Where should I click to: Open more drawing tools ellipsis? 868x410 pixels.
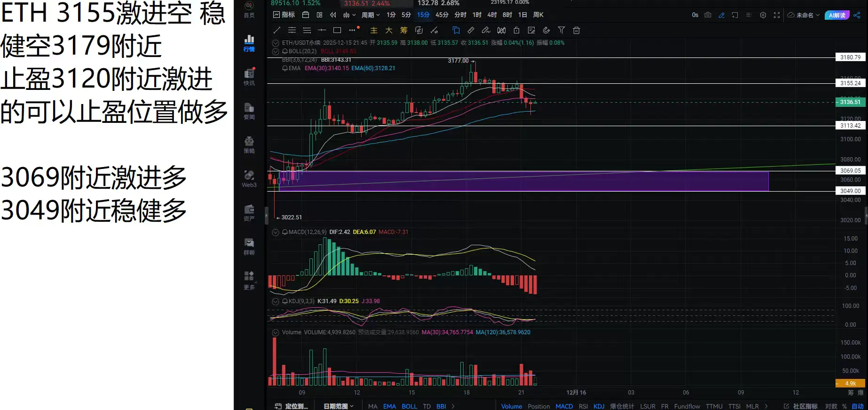click(x=353, y=30)
